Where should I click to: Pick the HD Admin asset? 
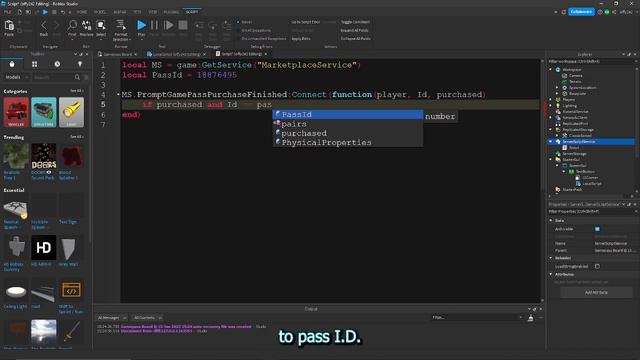44,247
